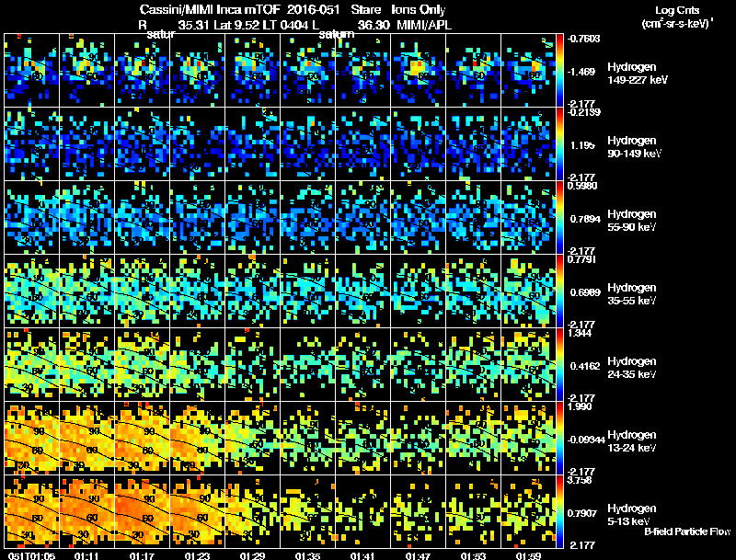Click the -0.2139 color scale maximum

click(x=583, y=112)
